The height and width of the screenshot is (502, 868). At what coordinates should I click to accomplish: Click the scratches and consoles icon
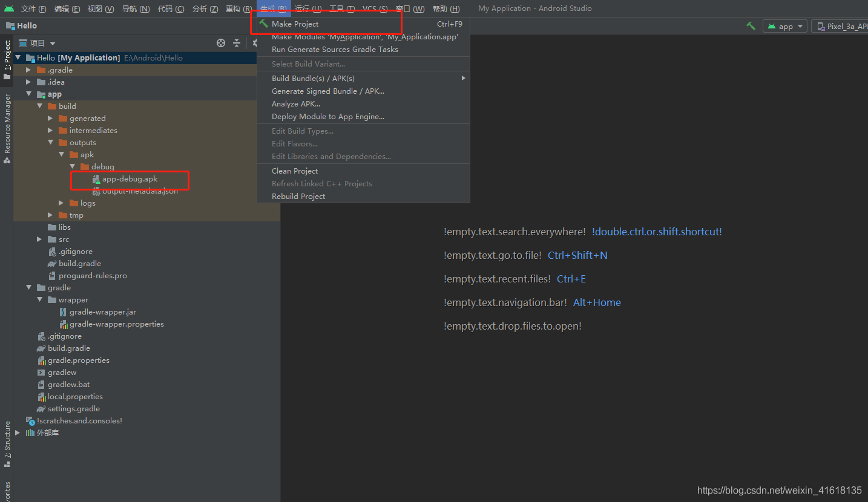(30, 421)
